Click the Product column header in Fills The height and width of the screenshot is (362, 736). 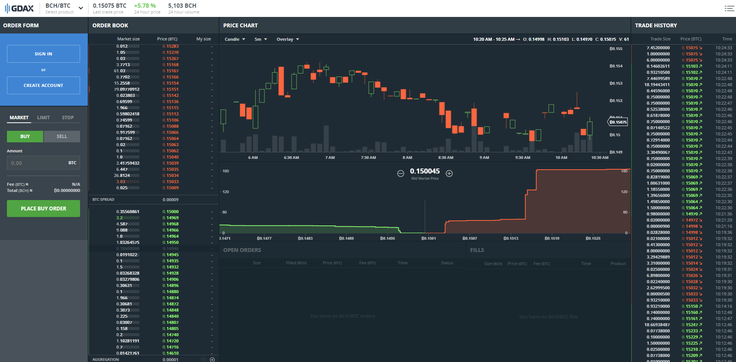(x=618, y=263)
